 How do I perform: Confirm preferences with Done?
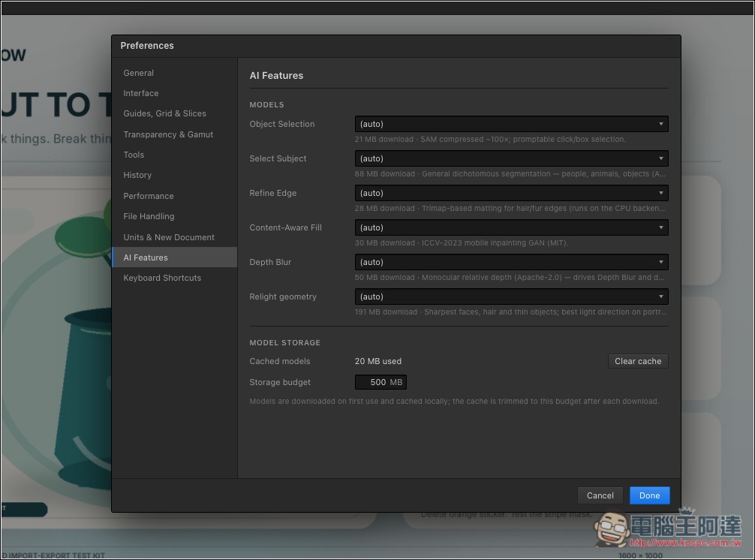649,495
